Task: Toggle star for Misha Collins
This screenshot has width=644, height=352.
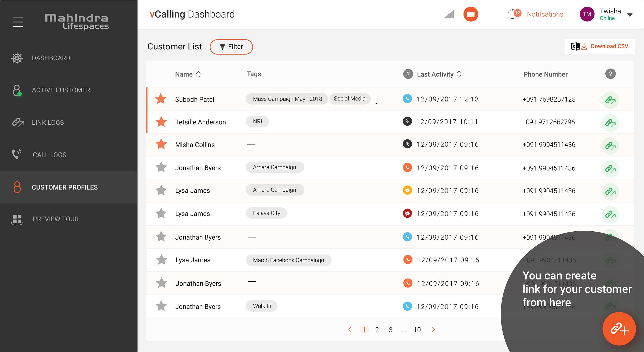Action: pos(161,145)
